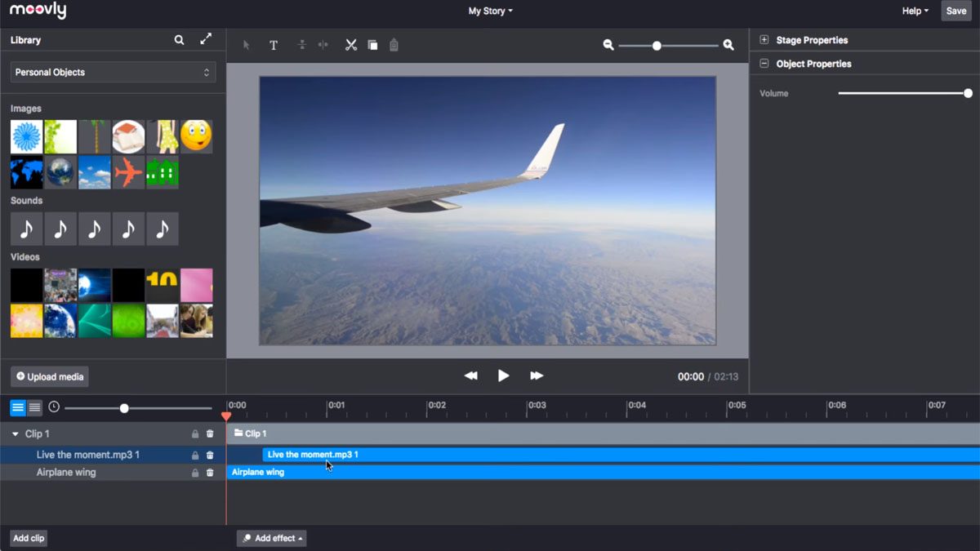Viewport: 980px width, 551px height.
Task: Open the My Story title menu
Action: tap(490, 11)
